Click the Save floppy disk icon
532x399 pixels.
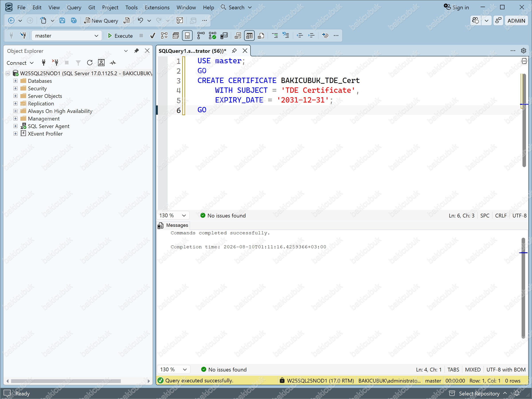(62, 20)
